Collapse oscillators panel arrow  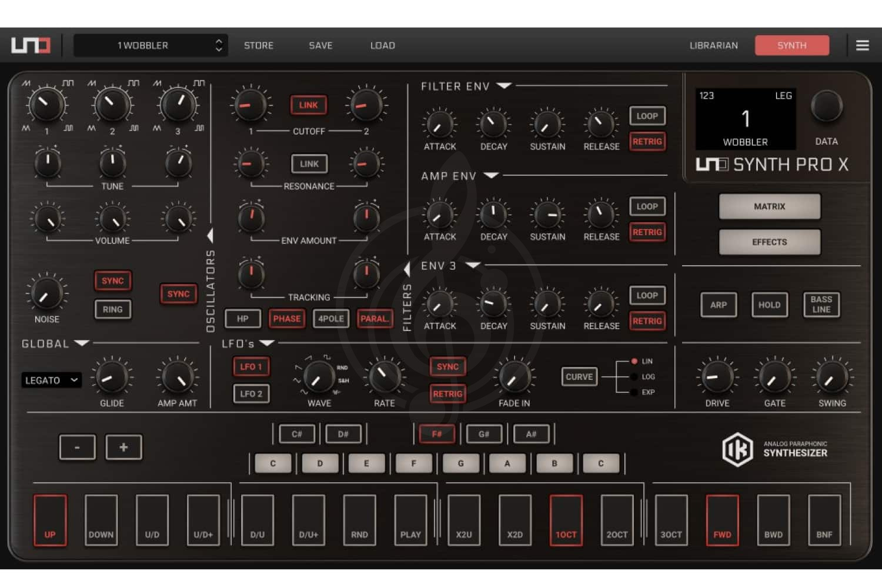(x=210, y=235)
